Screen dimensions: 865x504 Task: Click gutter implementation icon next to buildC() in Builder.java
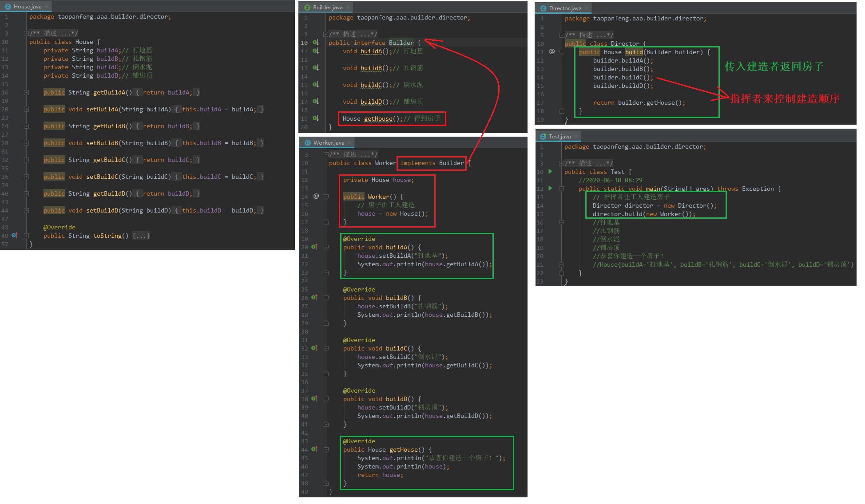point(315,85)
